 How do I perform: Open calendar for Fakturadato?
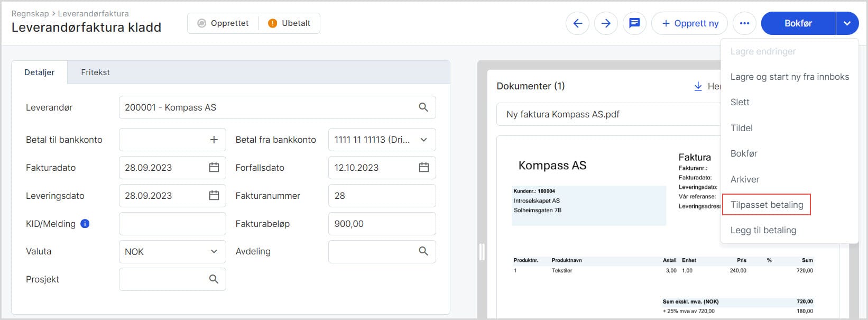click(214, 168)
